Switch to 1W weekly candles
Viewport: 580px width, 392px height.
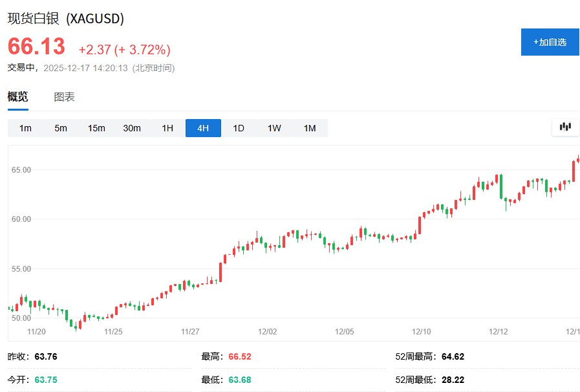pos(274,128)
